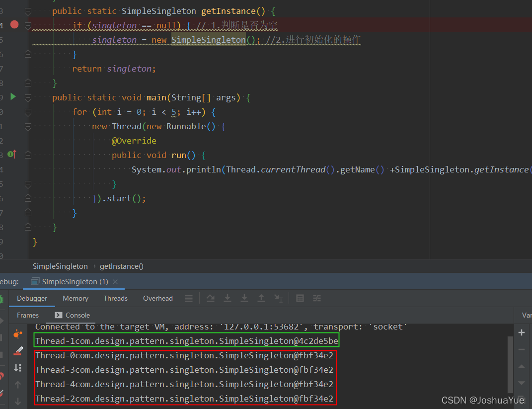Switch to the Threads tab
Screen dimensions: 532x409
pos(115,298)
